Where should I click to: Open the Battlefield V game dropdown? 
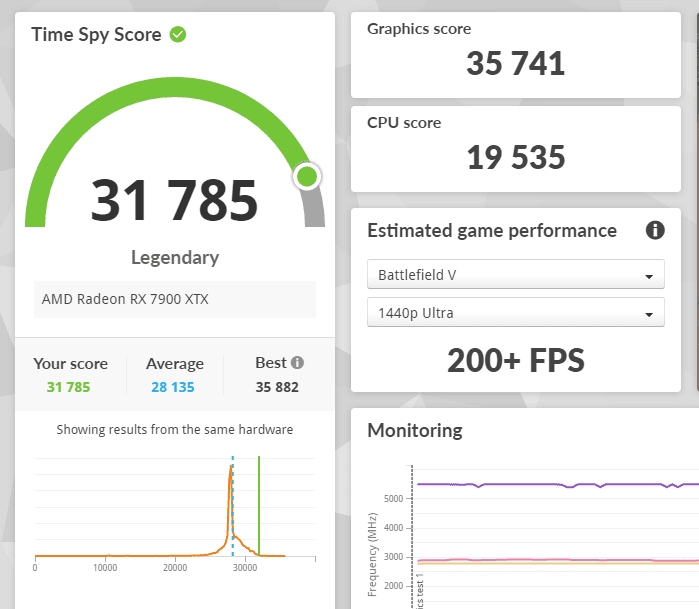tap(516, 274)
